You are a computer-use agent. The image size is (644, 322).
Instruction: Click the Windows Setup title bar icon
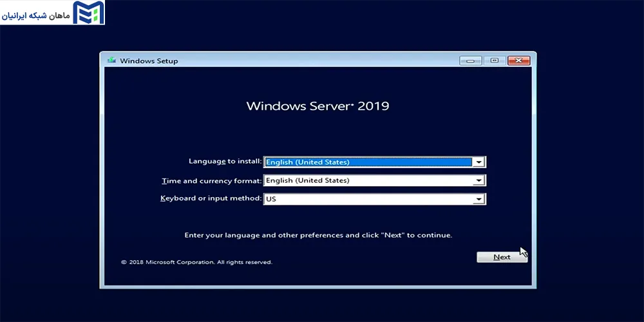coord(111,61)
